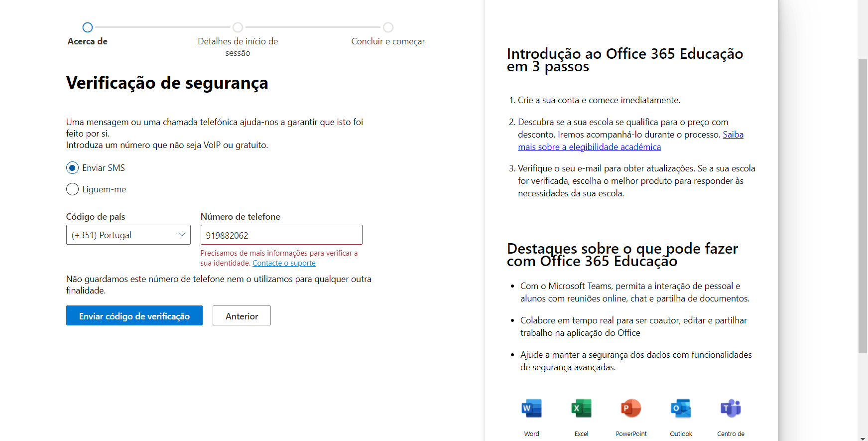
Task: Click 'Crie a sua conta e comece imediatamente' text
Action: pyautogui.click(x=599, y=100)
